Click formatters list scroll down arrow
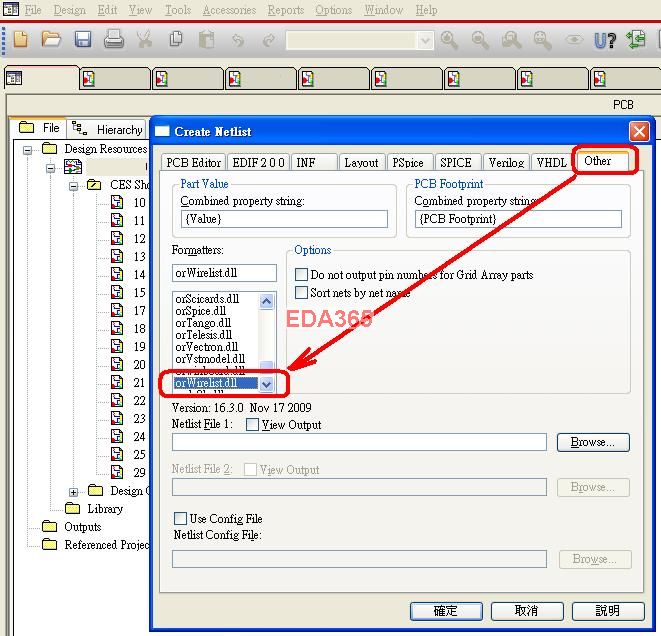Viewport: 661px width, 636px height. point(266,384)
